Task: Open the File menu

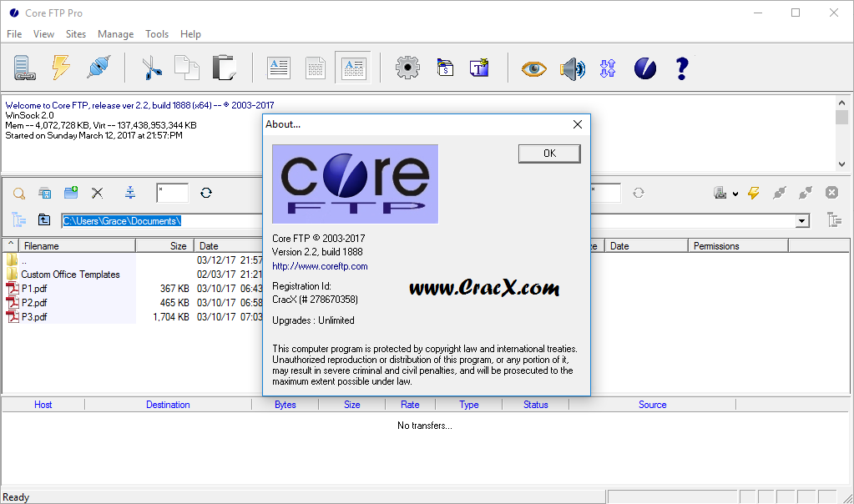Action: point(14,33)
